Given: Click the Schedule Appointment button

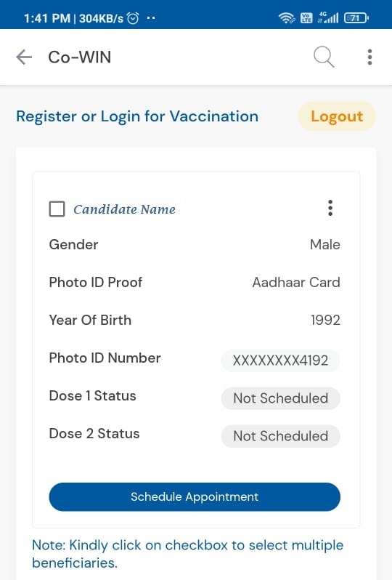Looking at the screenshot, I should click(x=195, y=496).
